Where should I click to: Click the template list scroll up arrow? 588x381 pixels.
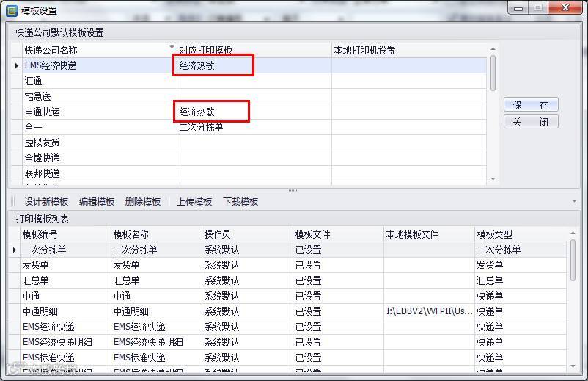[573, 233]
